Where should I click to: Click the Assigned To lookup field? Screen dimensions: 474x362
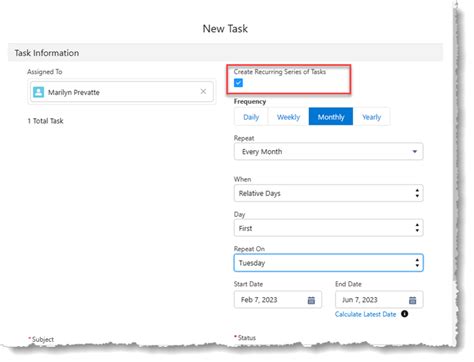point(122,92)
